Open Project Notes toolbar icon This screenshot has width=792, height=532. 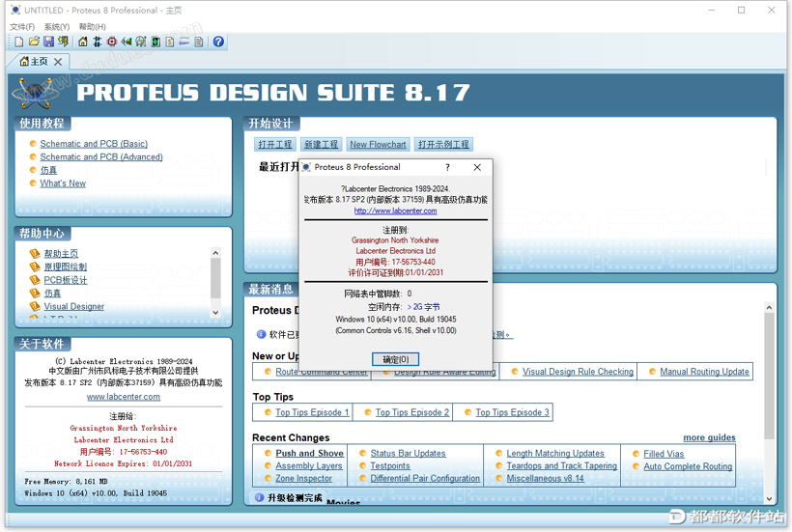199,42
